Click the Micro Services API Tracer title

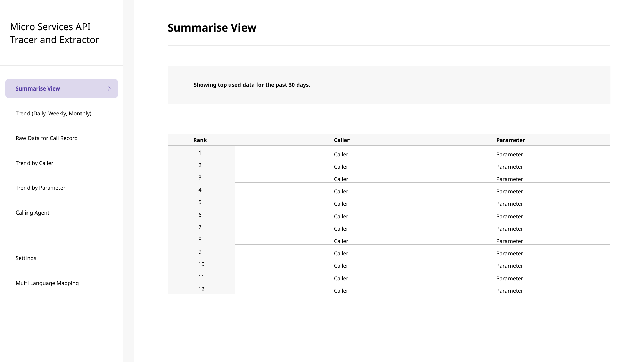pyautogui.click(x=55, y=33)
